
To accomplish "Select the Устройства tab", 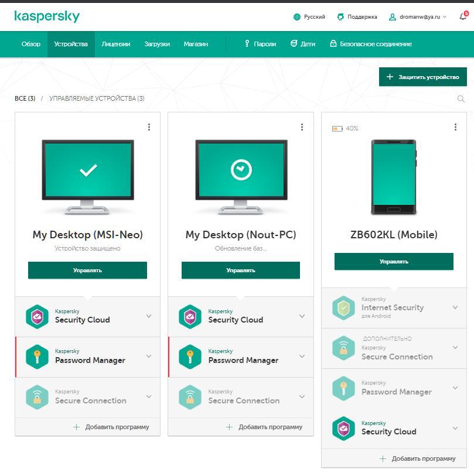I will [71, 44].
